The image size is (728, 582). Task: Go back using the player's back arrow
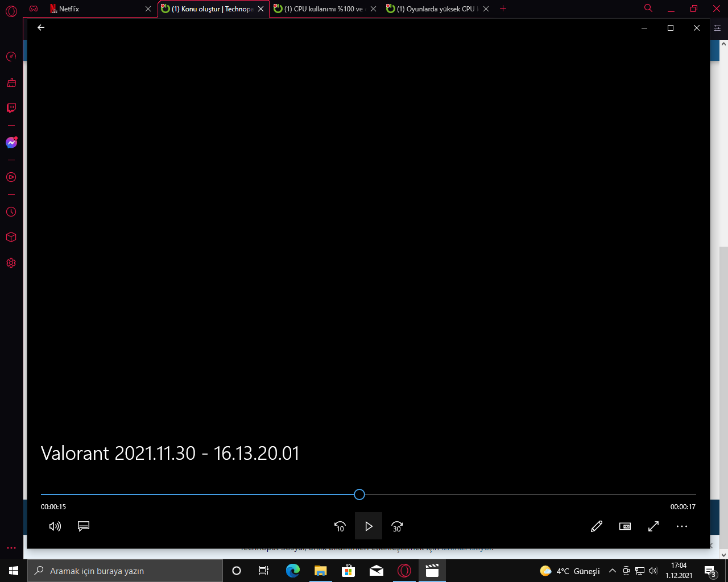pyautogui.click(x=41, y=27)
